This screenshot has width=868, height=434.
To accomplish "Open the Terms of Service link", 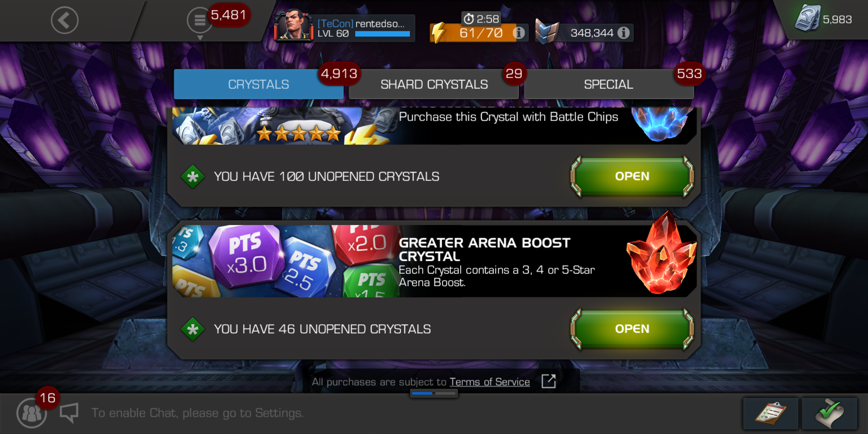I will (489, 382).
